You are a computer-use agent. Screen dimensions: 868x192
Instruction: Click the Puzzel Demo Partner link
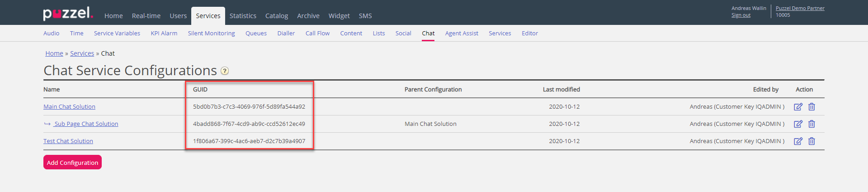800,8
